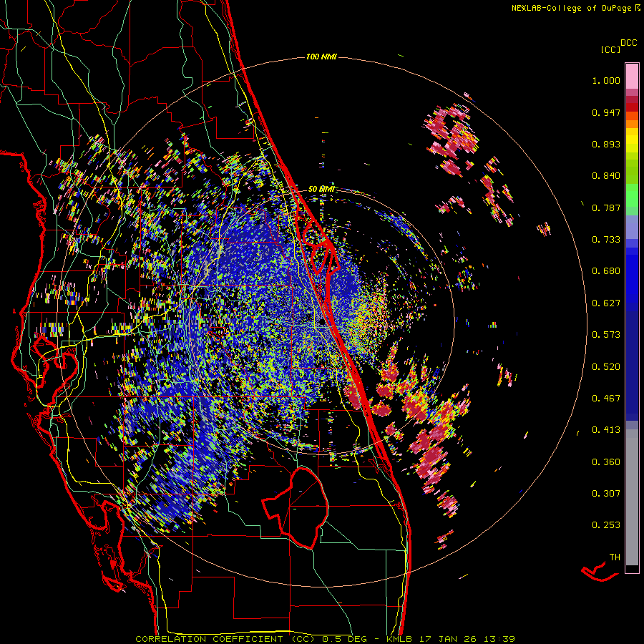644x644 pixels.
Task: Select the 0.947 value on the color scale
Action: pyautogui.click(x=606, y=112)
